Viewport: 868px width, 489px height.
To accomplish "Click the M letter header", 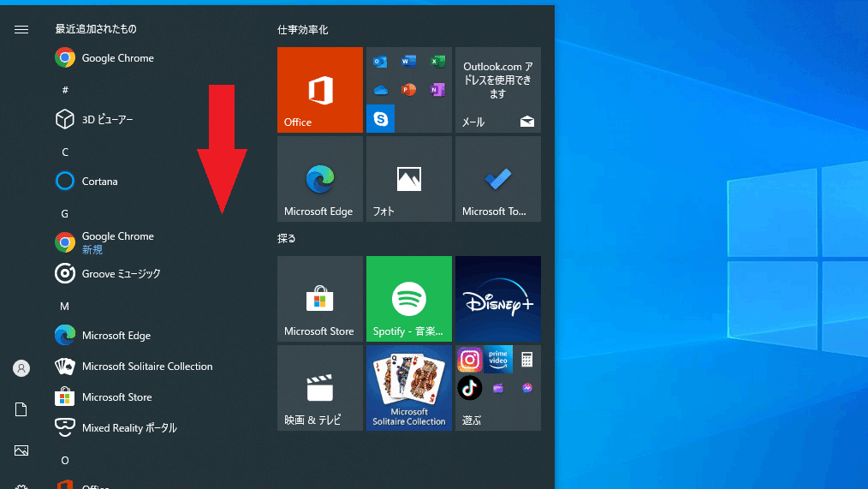I will [x=65, y=306].
